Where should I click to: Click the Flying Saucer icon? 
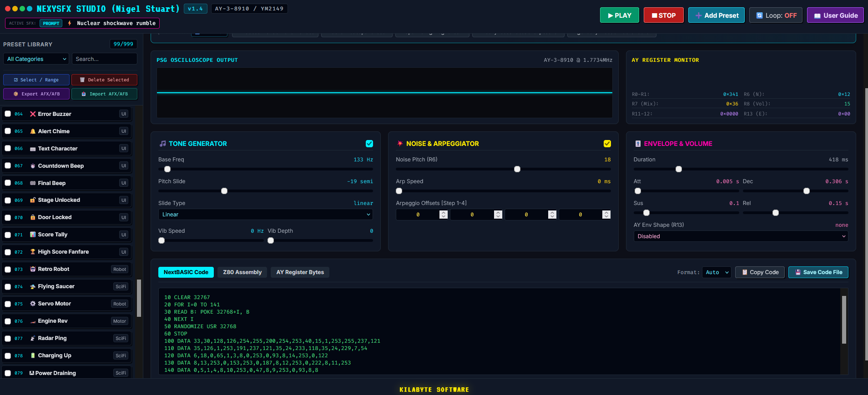pos(33,286)
